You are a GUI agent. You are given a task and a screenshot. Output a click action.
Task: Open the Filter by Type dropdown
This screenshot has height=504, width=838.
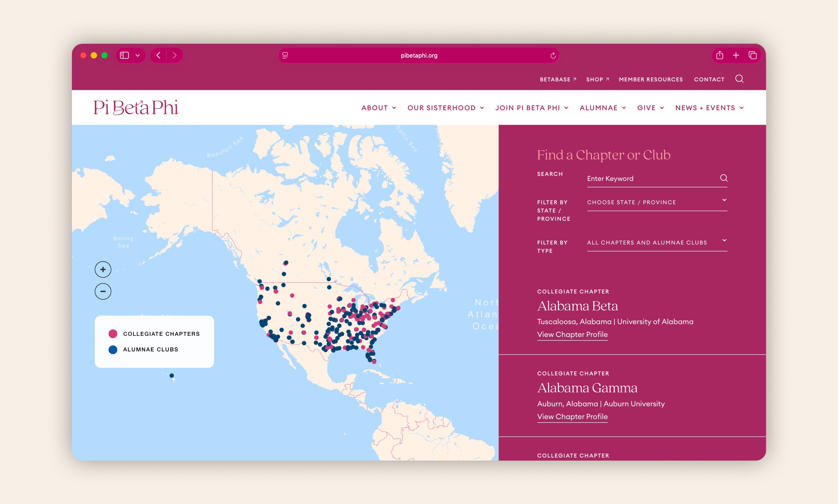tap(657, 242)
